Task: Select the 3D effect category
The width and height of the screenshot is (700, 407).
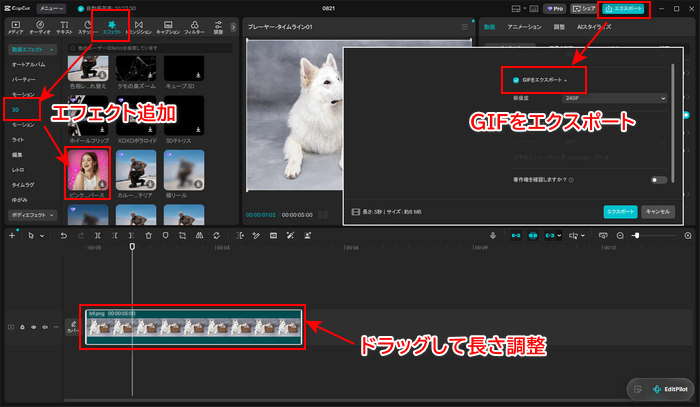Action: 16,110
